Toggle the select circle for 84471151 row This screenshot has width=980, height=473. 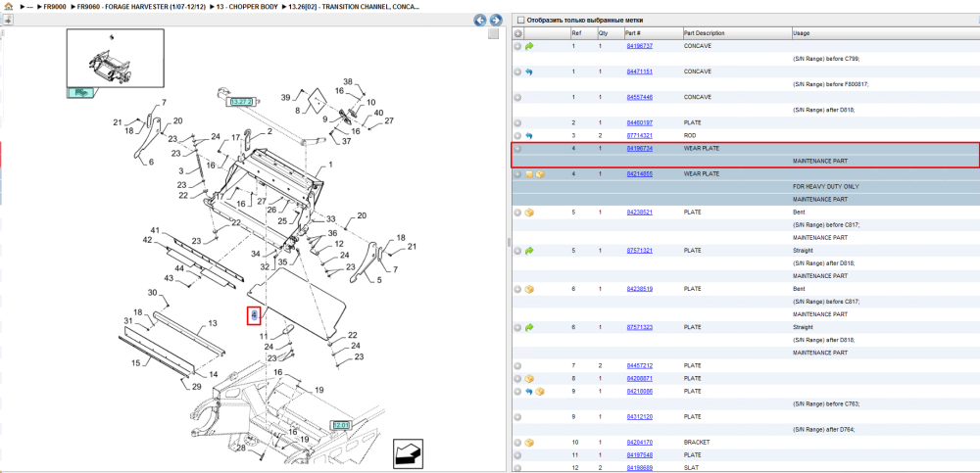click(518, 71)
